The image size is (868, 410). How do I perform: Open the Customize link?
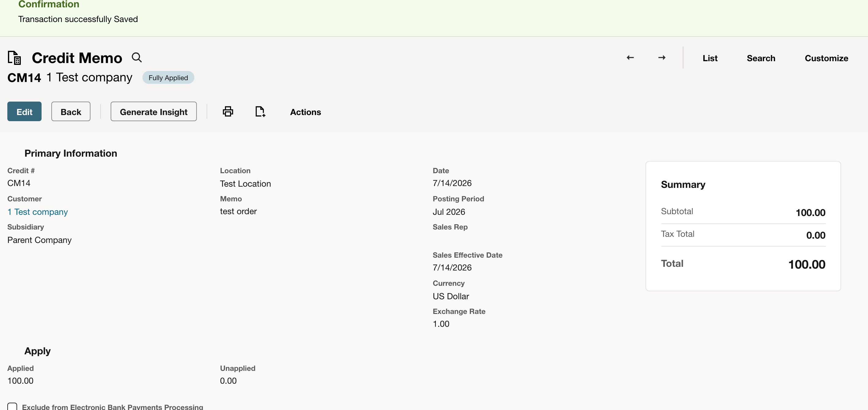826,58
